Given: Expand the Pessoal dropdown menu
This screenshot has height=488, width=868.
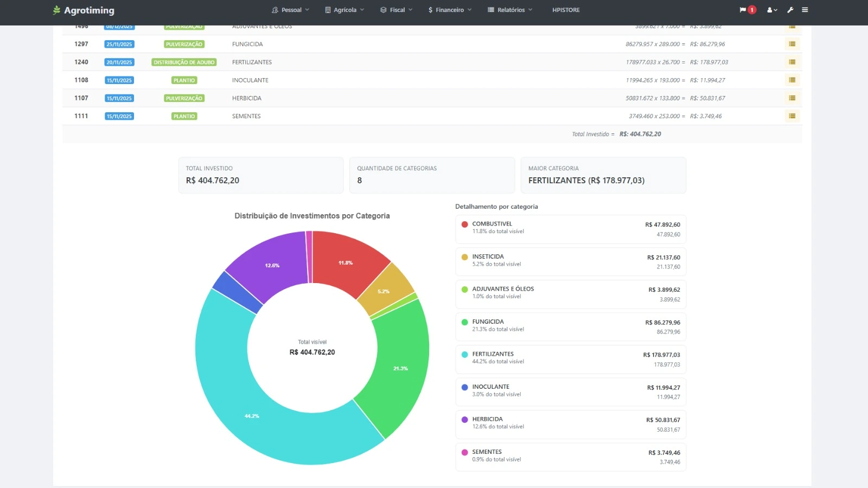Looking at the screenshot, I should coord(291,10).
